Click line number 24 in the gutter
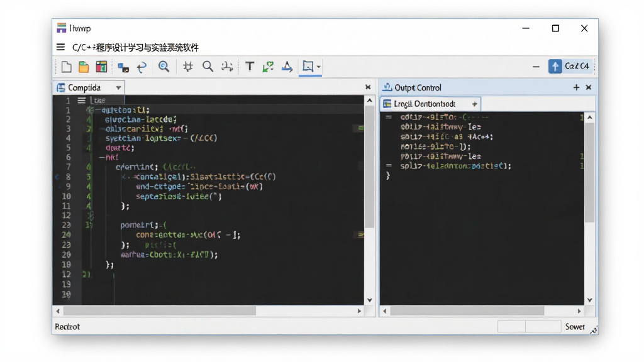Image resolution: width=644 pixels, height=362 pixels. [66, 235]
